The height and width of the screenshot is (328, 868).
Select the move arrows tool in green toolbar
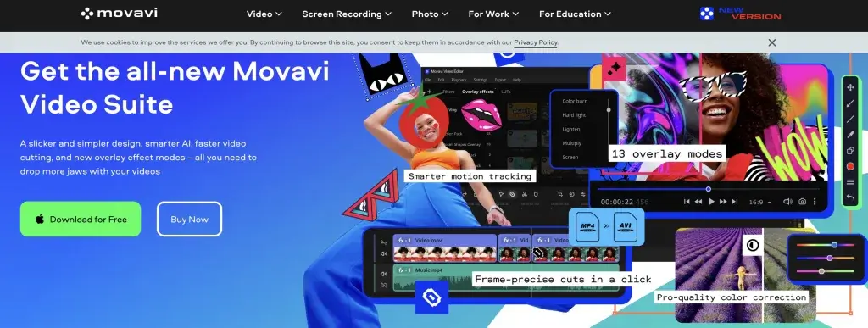click(851, 87)
